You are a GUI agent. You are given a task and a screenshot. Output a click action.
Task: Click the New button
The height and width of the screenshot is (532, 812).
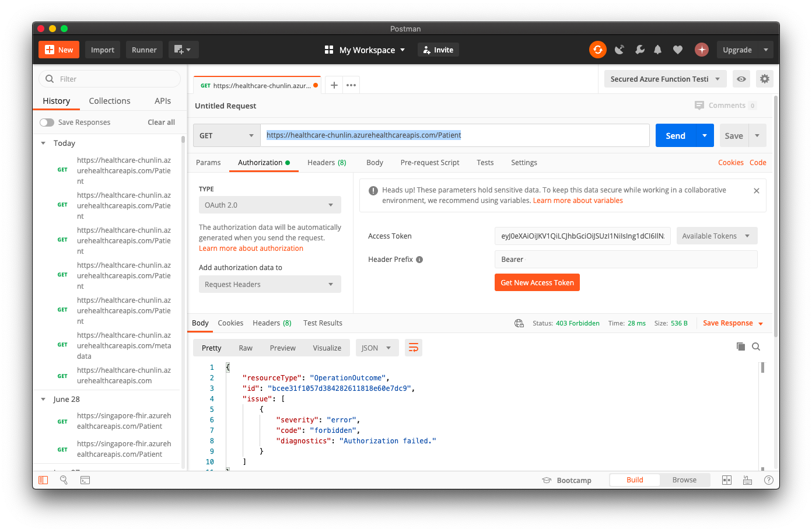tap(59, 50)
